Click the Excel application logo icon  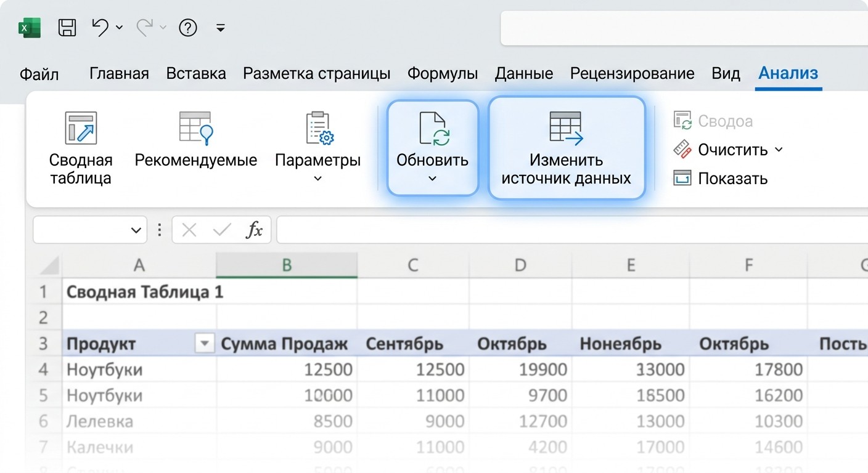pos(29,28)
